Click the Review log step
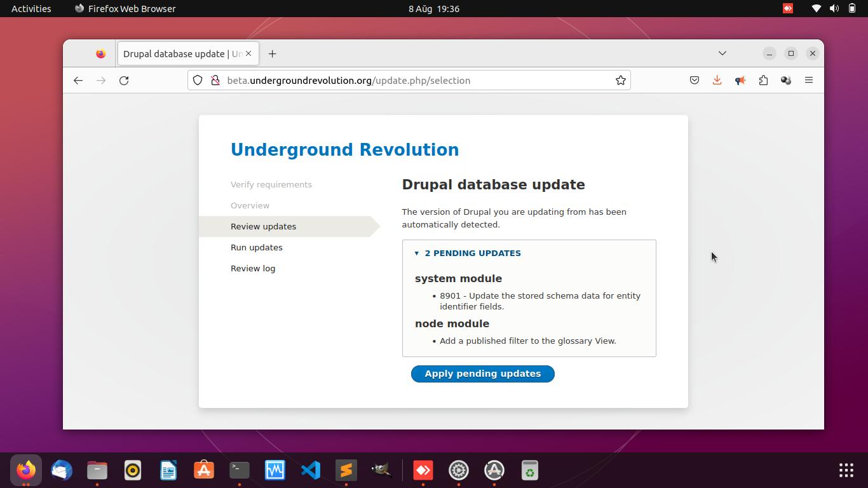This screenshot has width=868, height=488. coord(253,268)
